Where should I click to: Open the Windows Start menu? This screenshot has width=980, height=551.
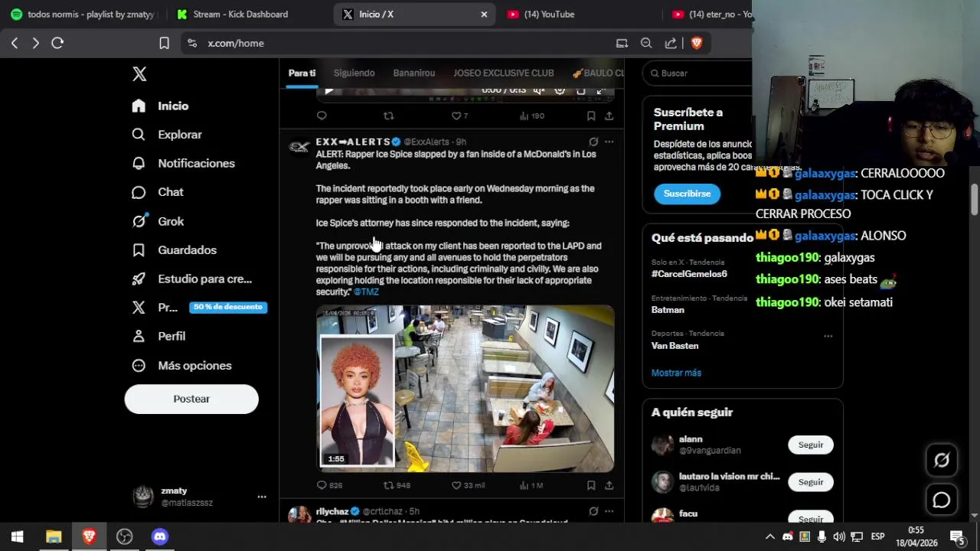18,536
